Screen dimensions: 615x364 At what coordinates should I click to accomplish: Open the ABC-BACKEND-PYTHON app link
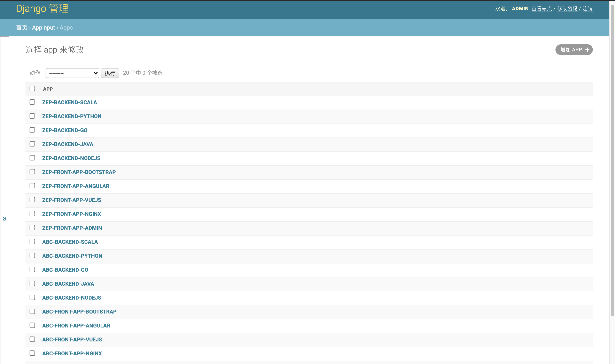[72, 256]
